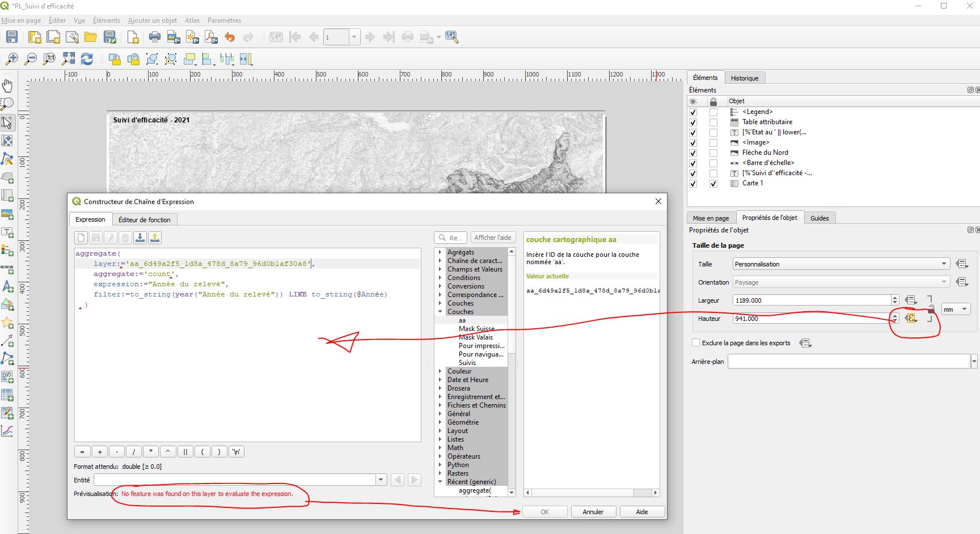Open the Layout manager icon

click(x=72, y=37)
